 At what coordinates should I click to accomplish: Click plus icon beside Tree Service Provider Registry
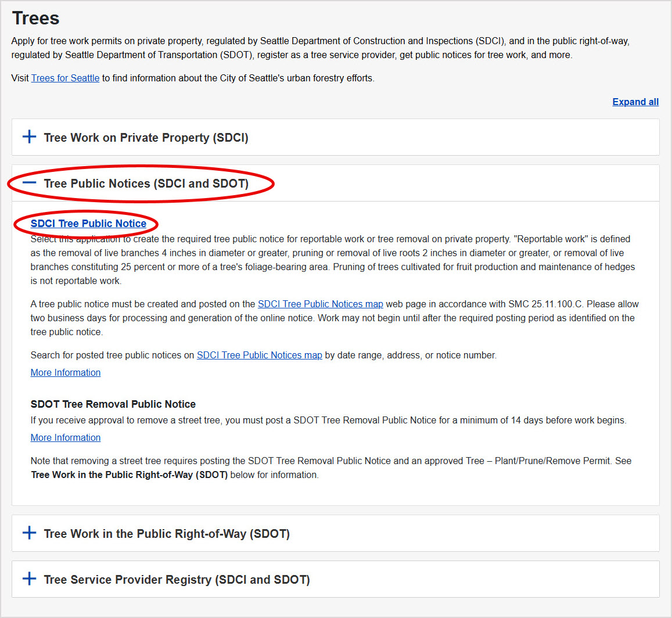tap(29, 579)
